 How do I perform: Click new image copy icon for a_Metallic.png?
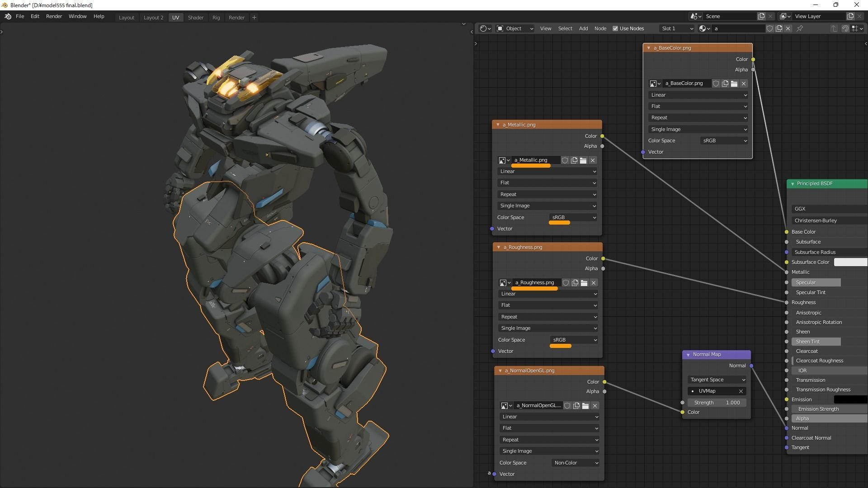574,160
